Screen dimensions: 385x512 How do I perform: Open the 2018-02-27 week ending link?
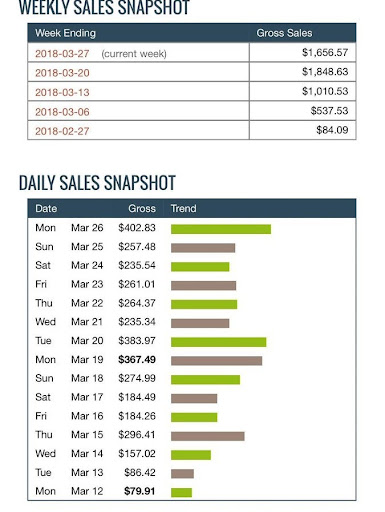coord(62,131)
